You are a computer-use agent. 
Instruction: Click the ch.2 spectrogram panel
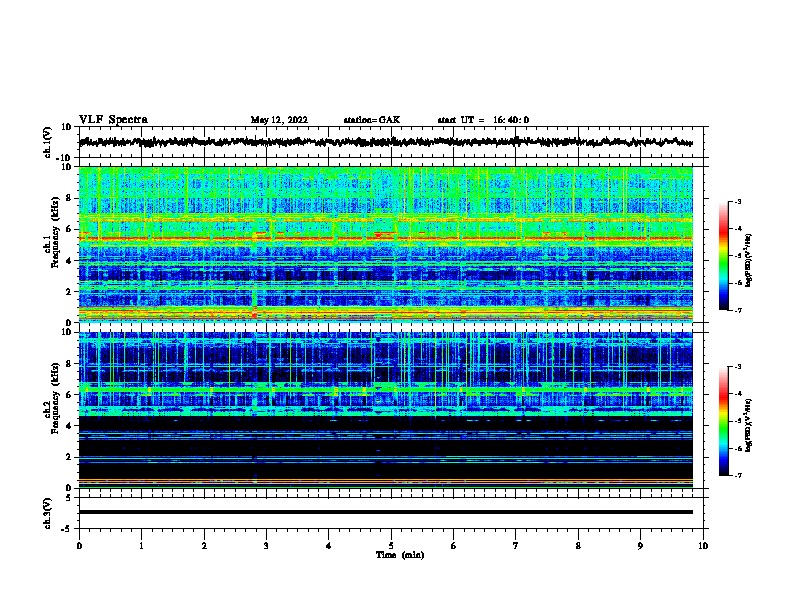385,410
